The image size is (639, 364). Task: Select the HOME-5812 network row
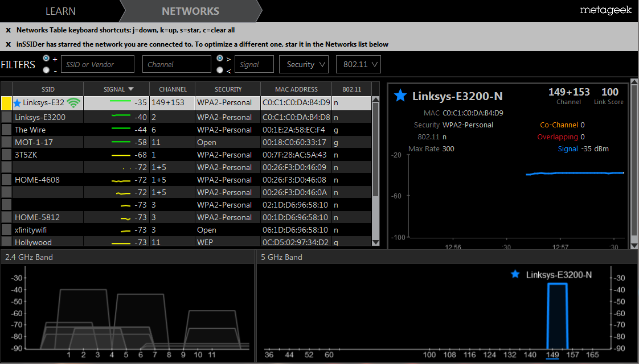pos(186,217)
